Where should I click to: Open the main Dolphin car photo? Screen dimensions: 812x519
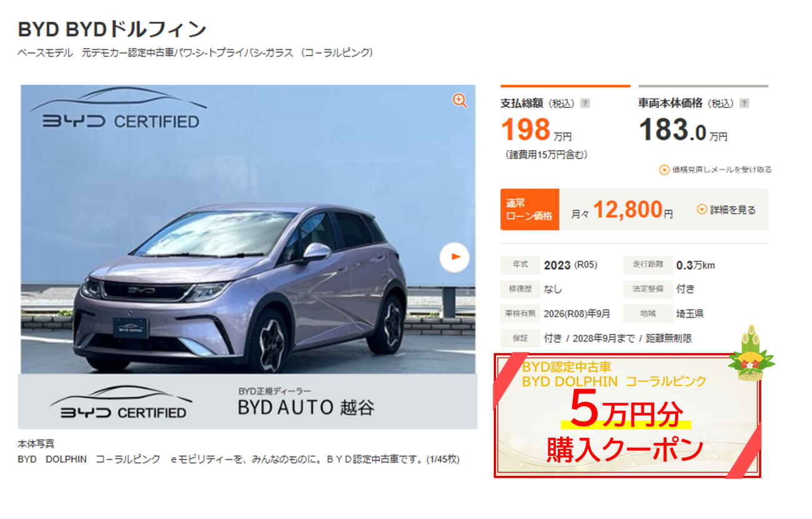pyautogui.click(x=248, y=229)
